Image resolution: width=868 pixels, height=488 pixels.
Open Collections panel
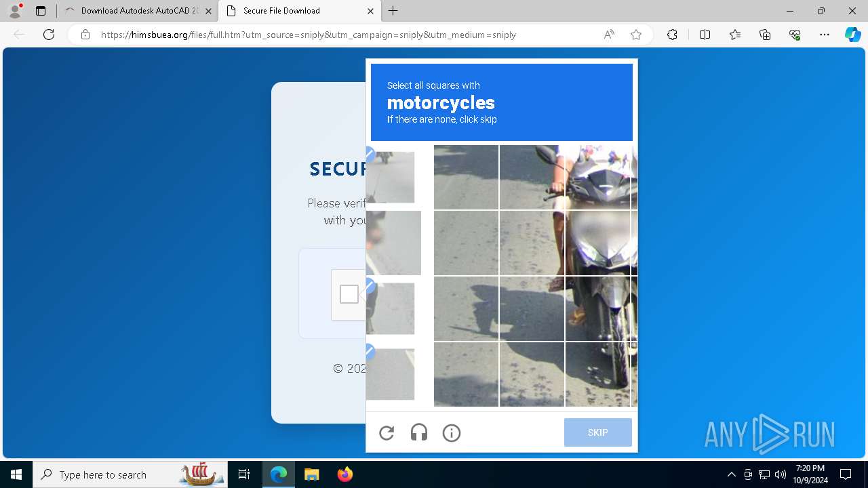pyautogui.click(x=765, y=35)
